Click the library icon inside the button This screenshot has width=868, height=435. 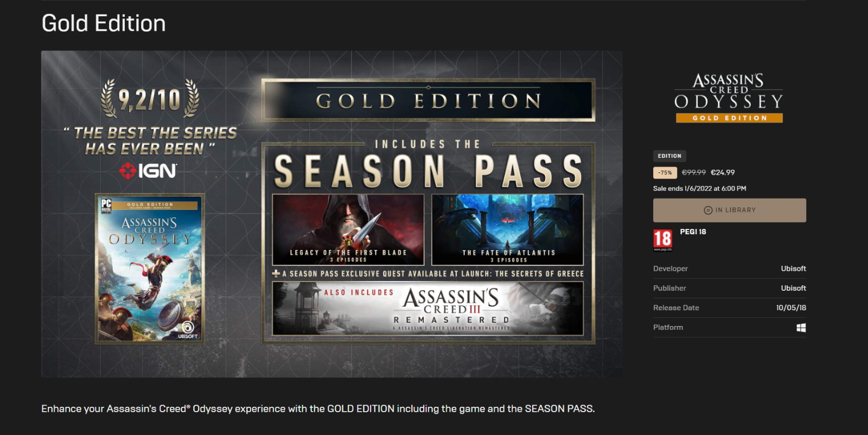point(708,210)
